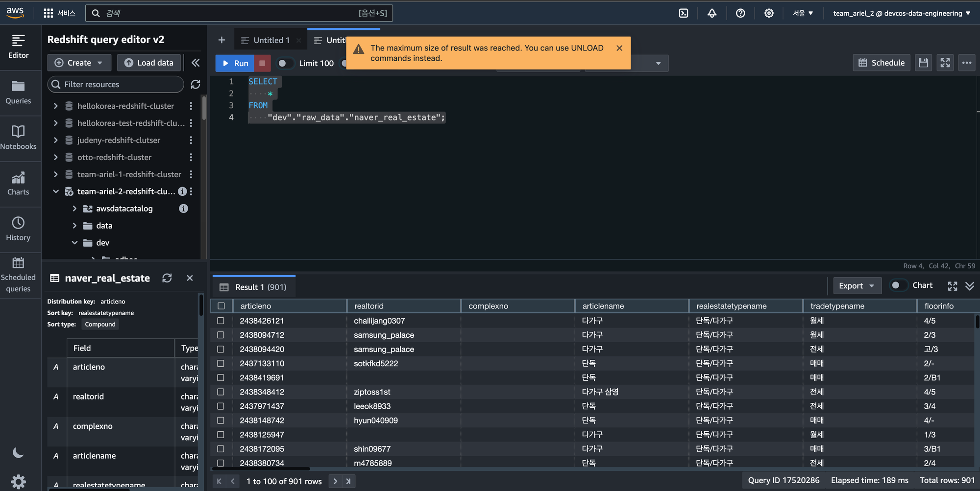Open editor more options ellipsis
This screenshot has width=980, height=491.
pyautogui.click(x=967, y=63)
